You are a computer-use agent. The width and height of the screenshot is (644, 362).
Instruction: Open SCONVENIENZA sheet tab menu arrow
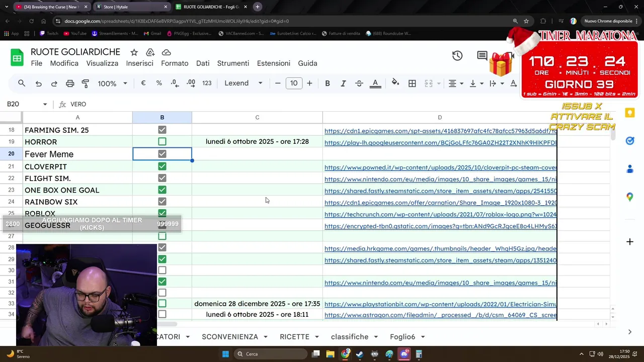click(x=265, y=337)
